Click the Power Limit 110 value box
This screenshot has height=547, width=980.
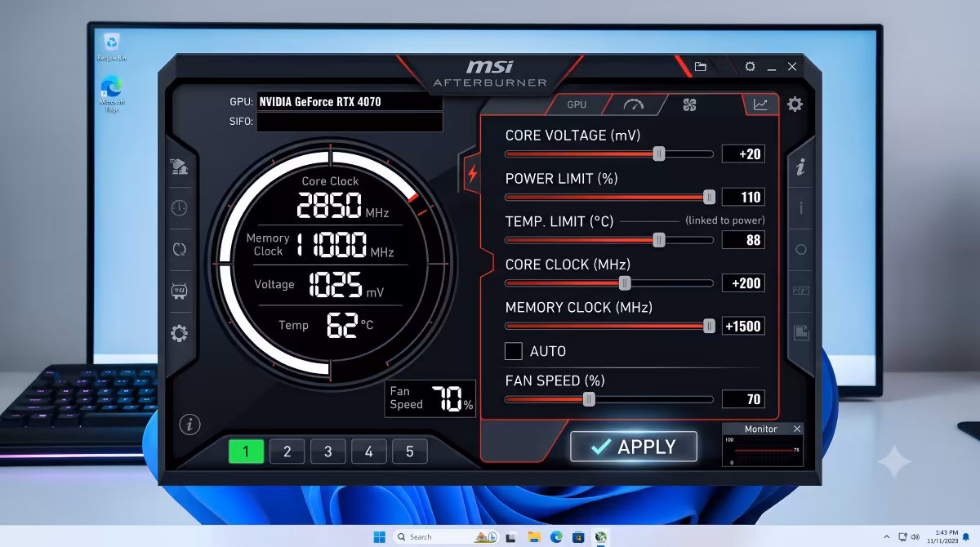click(743, 197)
